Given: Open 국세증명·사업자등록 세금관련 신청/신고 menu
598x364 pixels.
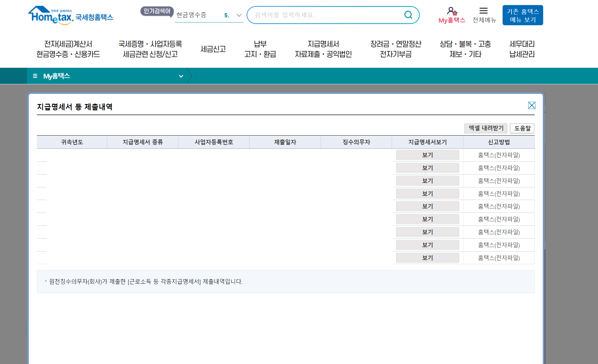Looking at the screenshot, I should tap(150, 49).
